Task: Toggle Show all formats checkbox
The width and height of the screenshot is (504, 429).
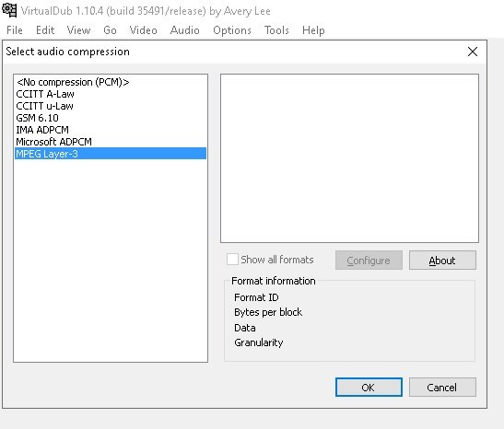Action: [233, 259]
